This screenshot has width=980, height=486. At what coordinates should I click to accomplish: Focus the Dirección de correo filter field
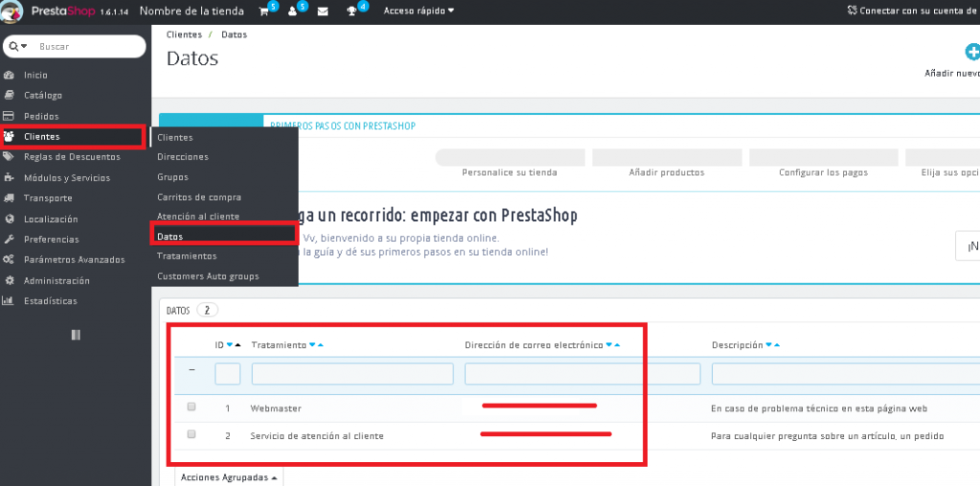coord(583,373)
